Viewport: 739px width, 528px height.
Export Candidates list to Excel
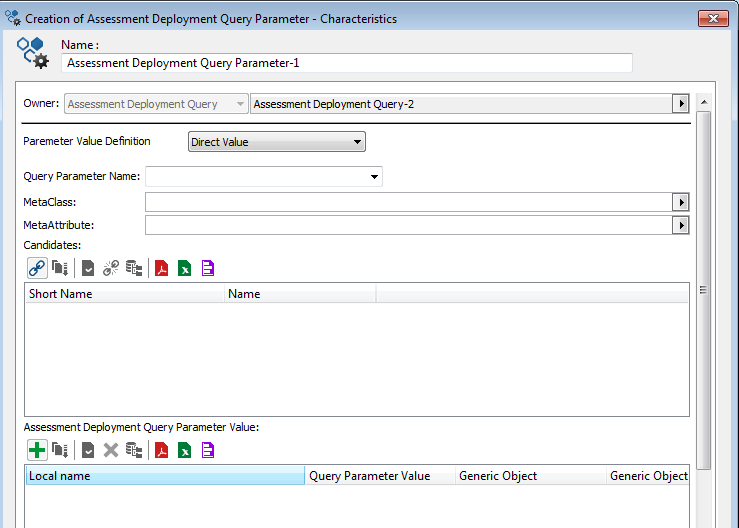tap(184, 268)
